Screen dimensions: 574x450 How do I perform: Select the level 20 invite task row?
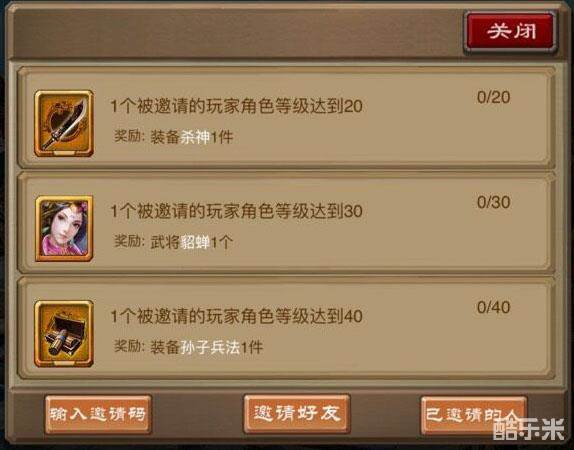286,118
